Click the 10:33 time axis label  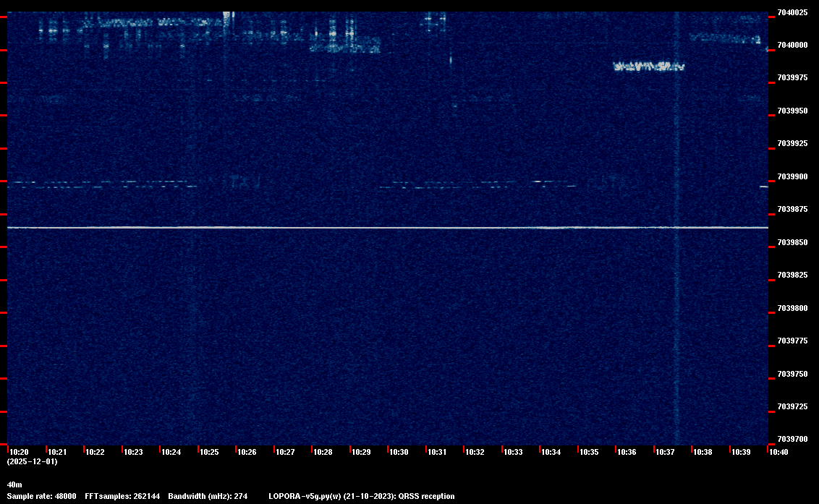click(513, 452)
